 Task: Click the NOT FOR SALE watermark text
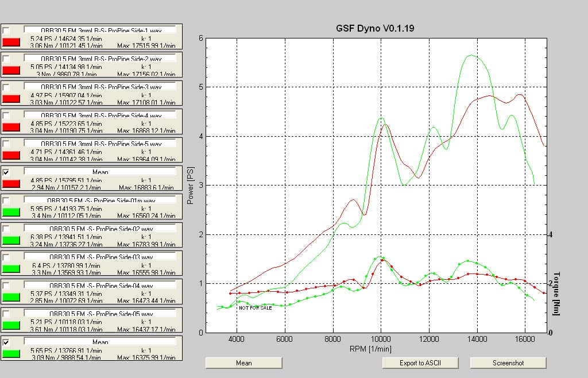point(256,308)
